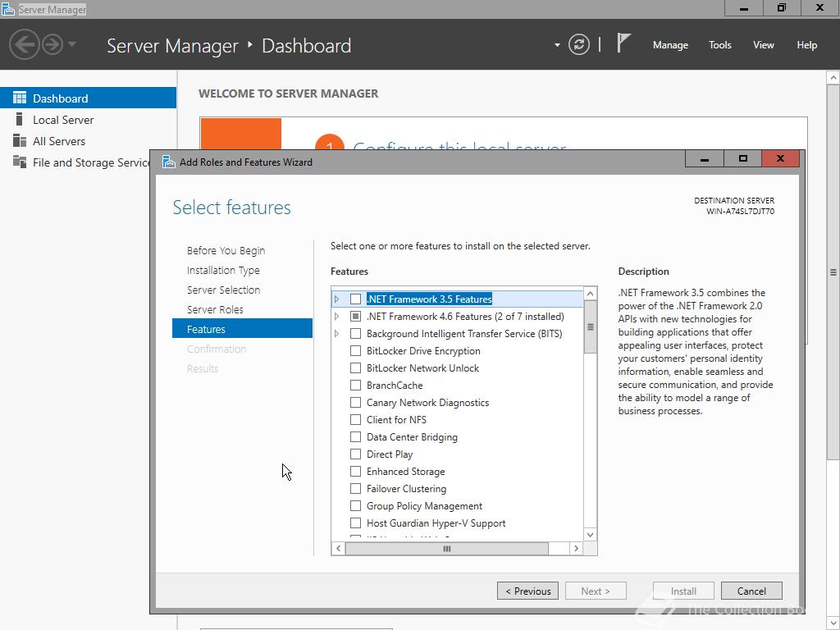The height and width of the screenshot is (630, 840).
Task: Open the Help menu
Action: (807, 45)
